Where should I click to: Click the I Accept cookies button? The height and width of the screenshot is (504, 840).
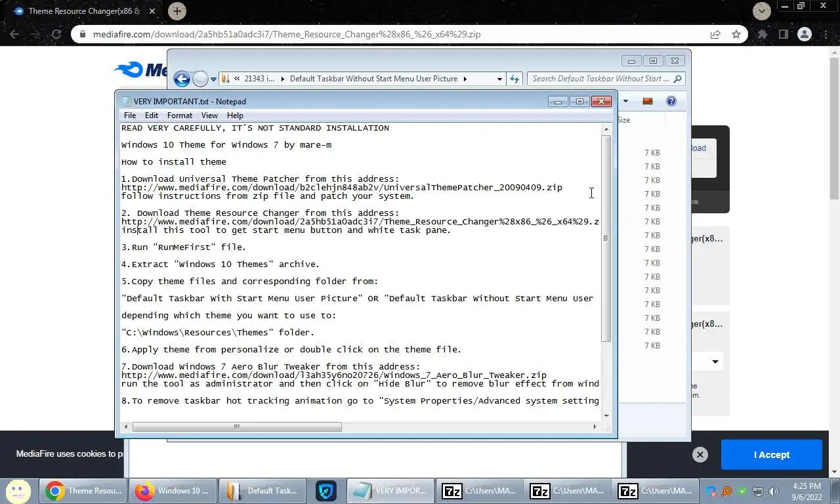pyautogui.click(x=771, y=454)
